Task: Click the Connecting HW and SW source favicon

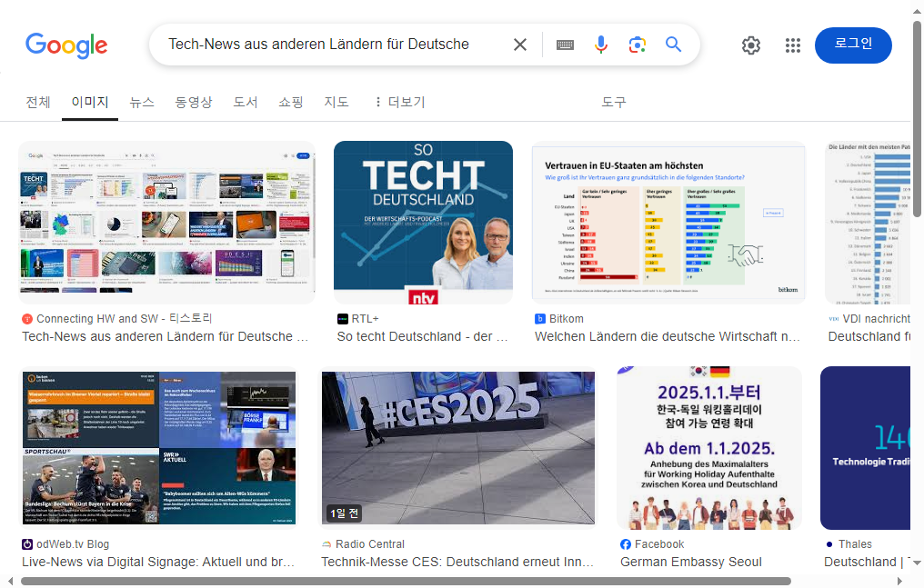Action: point(27,319)
